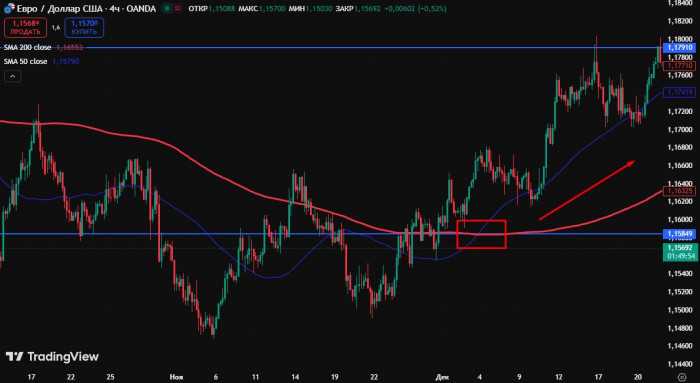Click the Дек month label on time axis
This screenshot has width=700, height=383.
coord(442,377)
